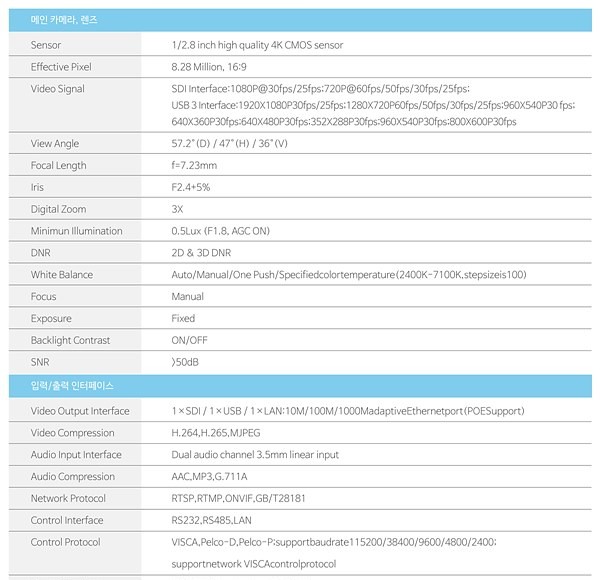The height and width of the screenshot is (580, 600).
Task: Select the 'White Balance' label
Action: 62,275
